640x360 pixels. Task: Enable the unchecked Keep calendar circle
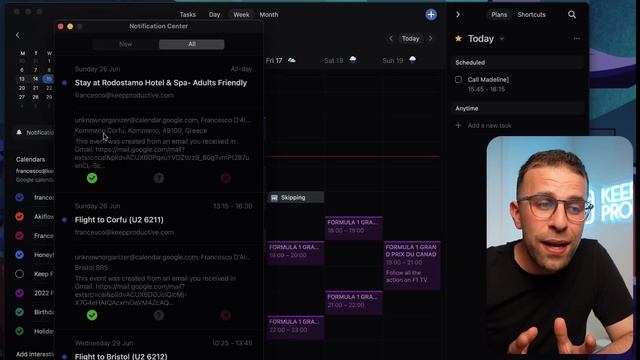tap(20, 274)
